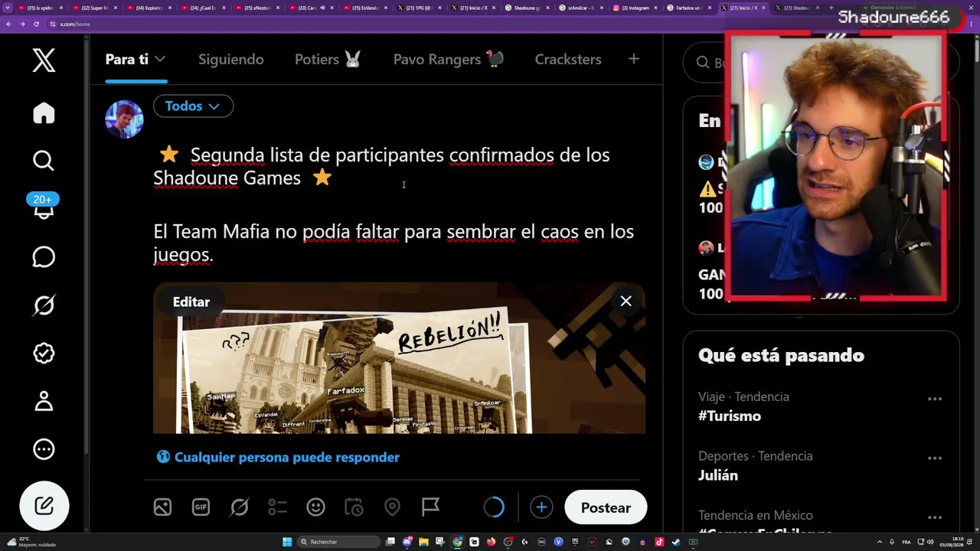Click the browser forward arrow
This screenshot has width=980, height=551.
coord(22,24)
